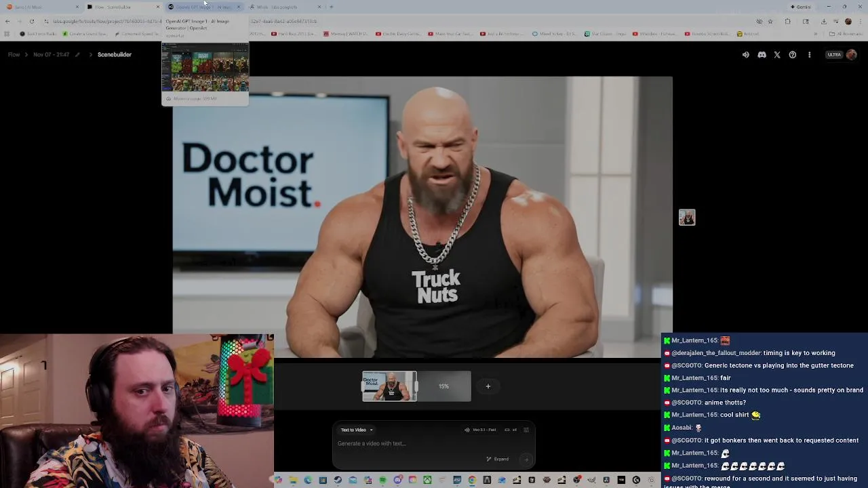Open OBS Studio from the taskbar
868x488 pixels.
pyautogui.click(x=576, y=480)
